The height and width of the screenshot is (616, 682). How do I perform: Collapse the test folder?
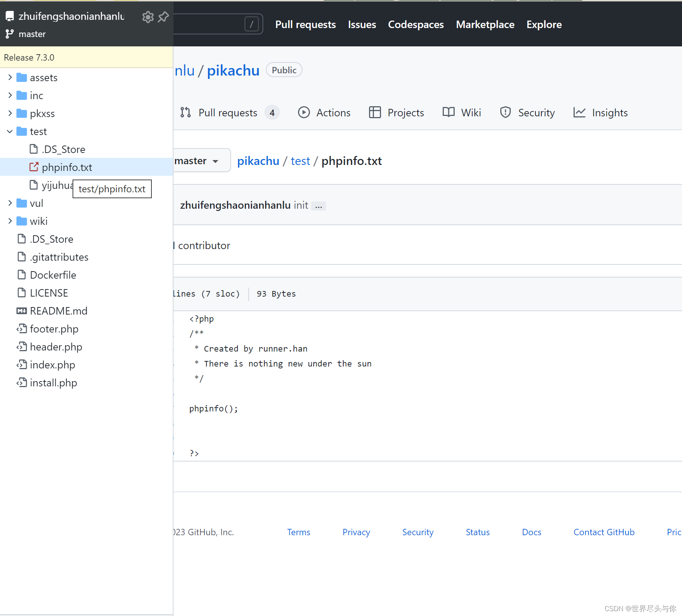(10, 131)
